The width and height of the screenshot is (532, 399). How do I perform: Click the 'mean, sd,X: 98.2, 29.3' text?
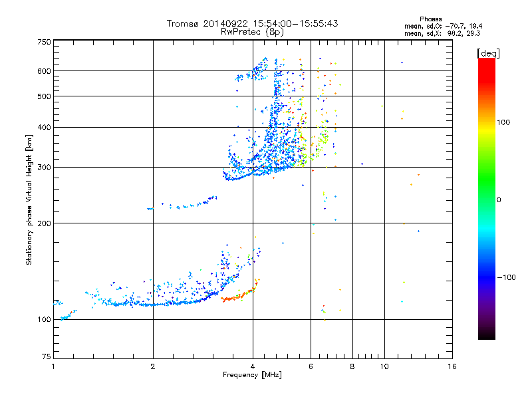[442, 33]
